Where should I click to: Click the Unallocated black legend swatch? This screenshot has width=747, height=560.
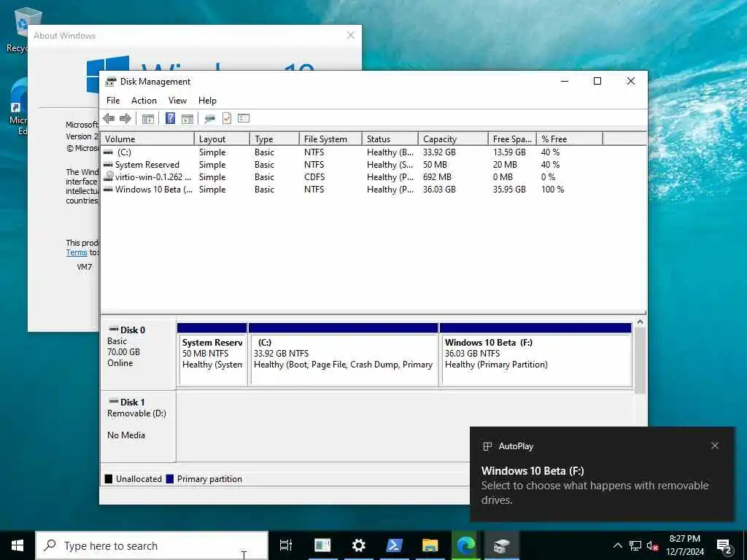point(109,479)
